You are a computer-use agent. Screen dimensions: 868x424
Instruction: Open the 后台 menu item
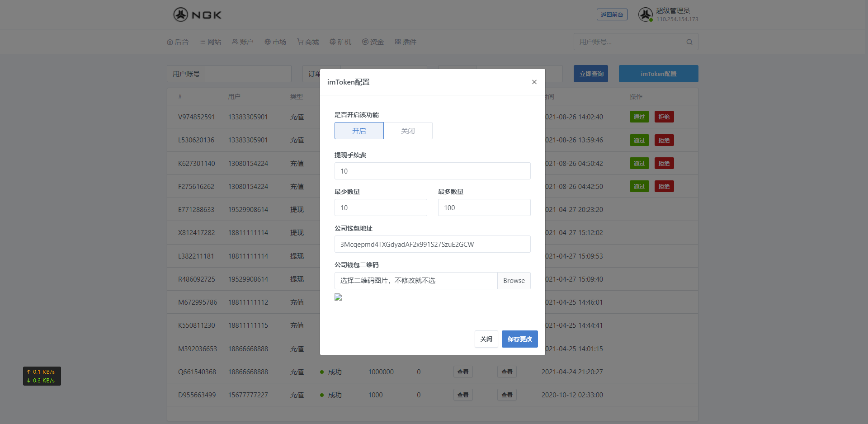(x=178, y=42)
